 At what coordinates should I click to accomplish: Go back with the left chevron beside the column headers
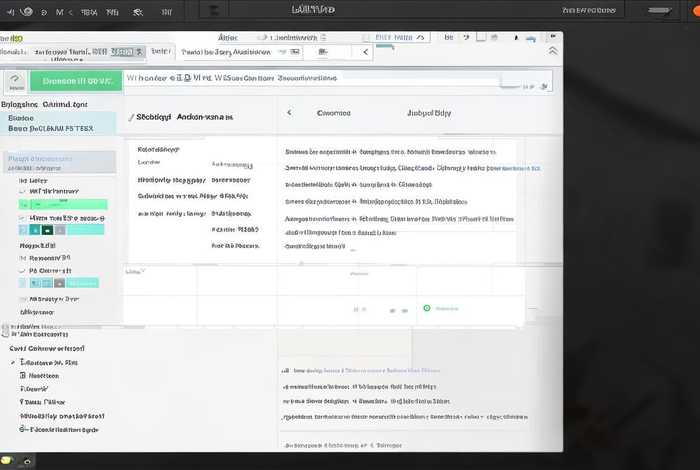(289, 112)
